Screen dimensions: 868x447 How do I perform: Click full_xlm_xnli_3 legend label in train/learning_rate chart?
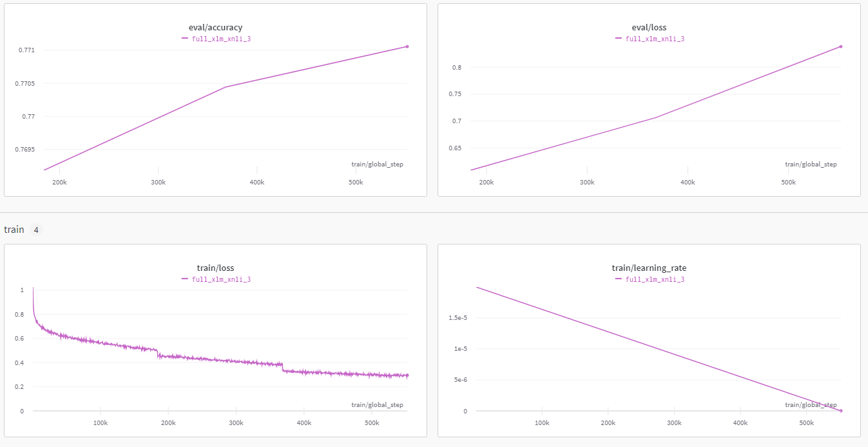655,279
